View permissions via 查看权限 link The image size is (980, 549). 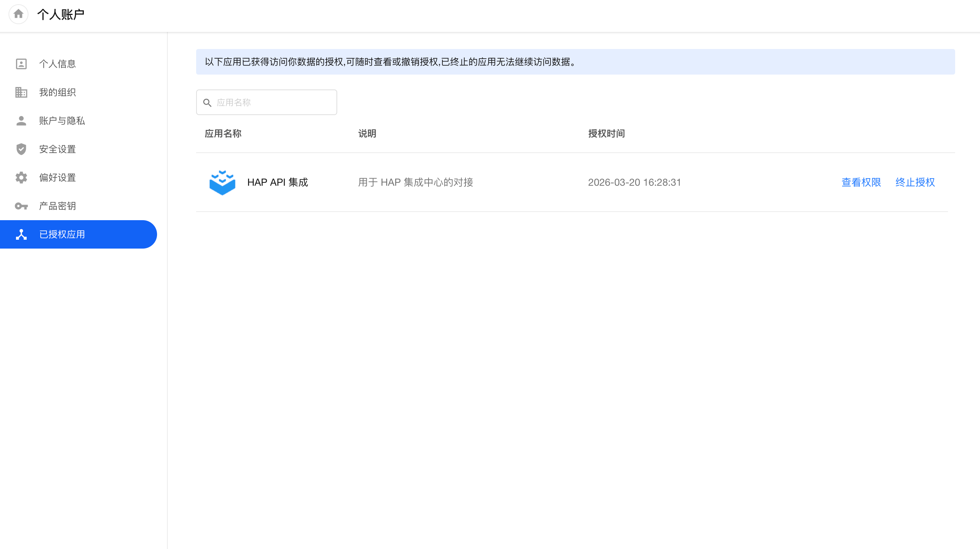tap(861, 183)
